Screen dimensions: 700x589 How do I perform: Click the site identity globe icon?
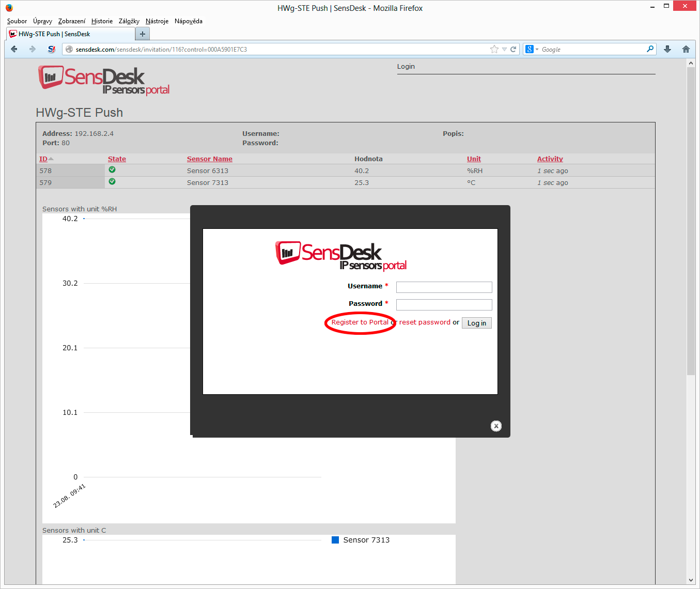(x=69, y=49)
